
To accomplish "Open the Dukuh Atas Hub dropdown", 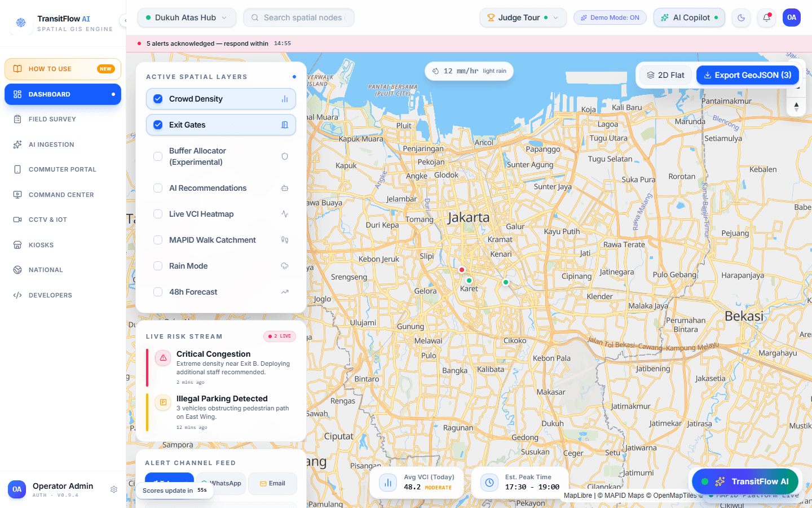I will [187, 17].
